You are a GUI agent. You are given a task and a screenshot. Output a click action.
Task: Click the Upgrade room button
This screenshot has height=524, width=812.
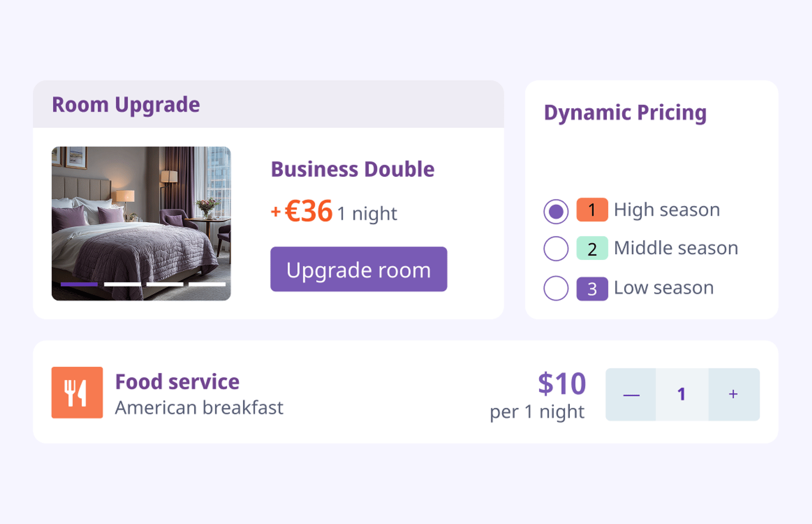click(359, 269)
